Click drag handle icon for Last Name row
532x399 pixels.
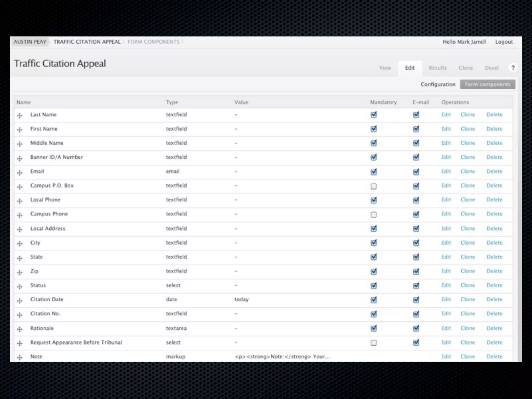pos(20,116)
